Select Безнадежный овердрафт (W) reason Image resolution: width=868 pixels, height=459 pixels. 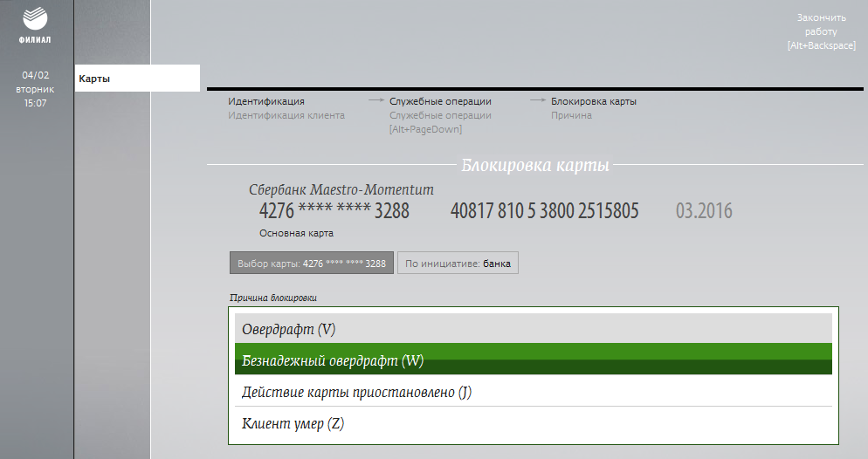coord(533,359)
